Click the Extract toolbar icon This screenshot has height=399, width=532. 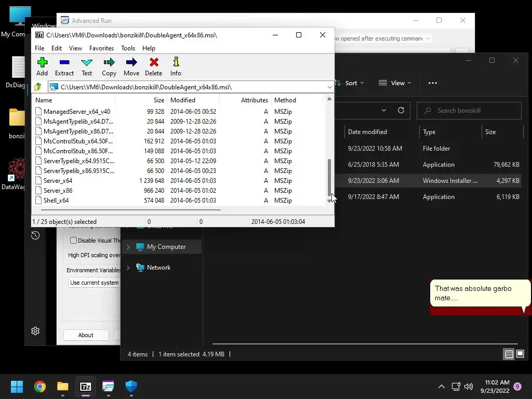(x=64, y=66)
